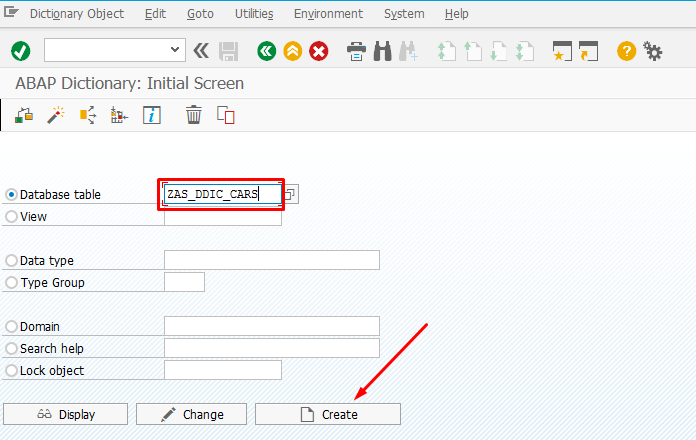Select the Domain radio button
This screenshot has width=696, height=440.
12,327
